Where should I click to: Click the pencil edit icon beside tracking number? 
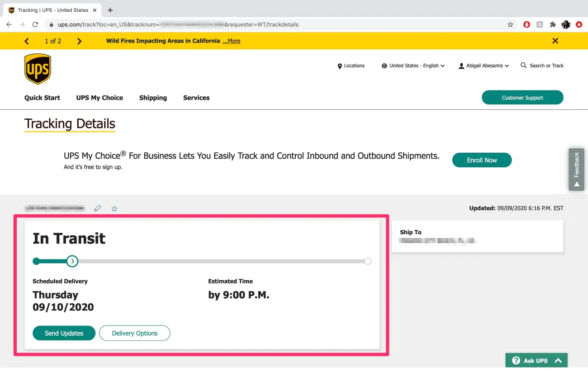pos(97,208)
